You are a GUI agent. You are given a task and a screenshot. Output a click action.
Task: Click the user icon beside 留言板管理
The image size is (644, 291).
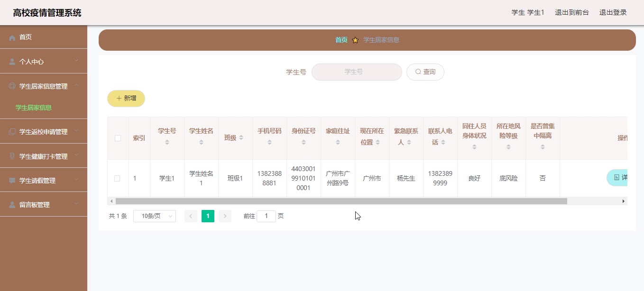coord(12,205)
